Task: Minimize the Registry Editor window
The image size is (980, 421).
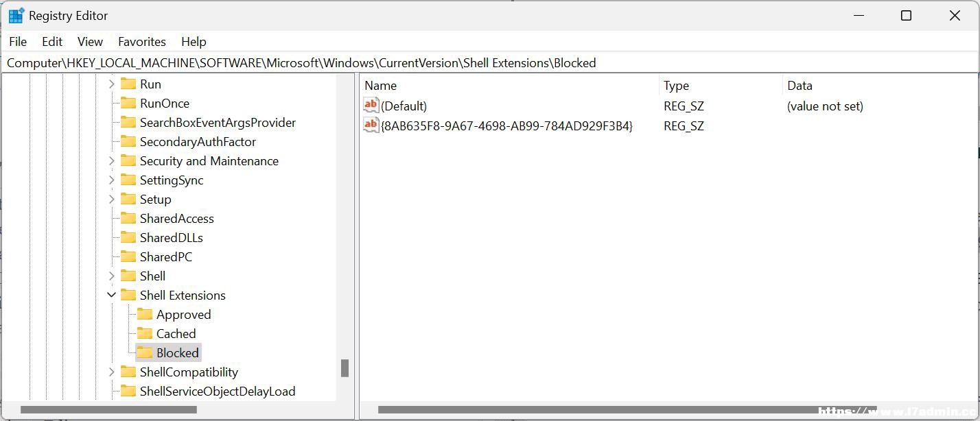Action: tap(859, 16)
